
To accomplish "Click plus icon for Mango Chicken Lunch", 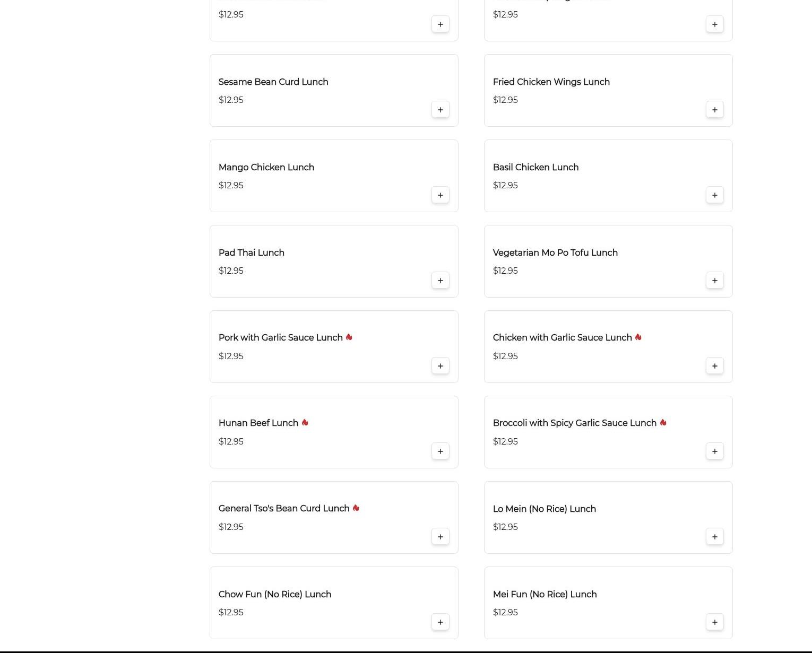I will click(x=440, y=195).
